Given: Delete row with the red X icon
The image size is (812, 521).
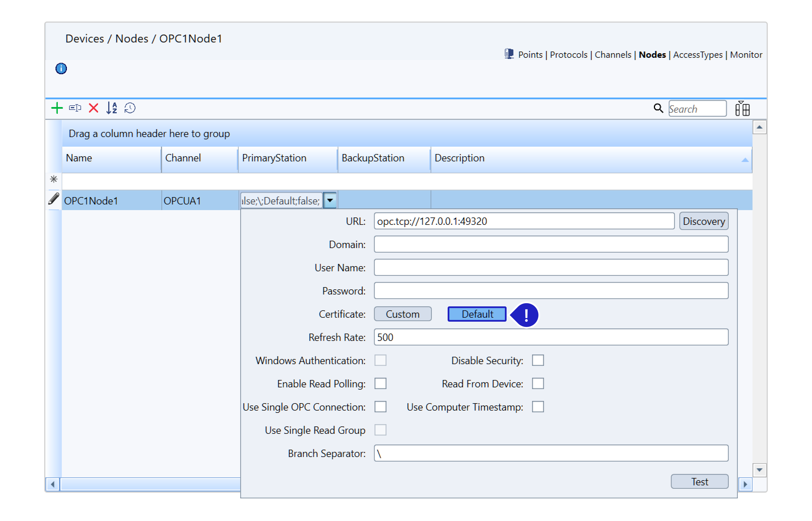Looking at the screenshot, I should 93,108.
